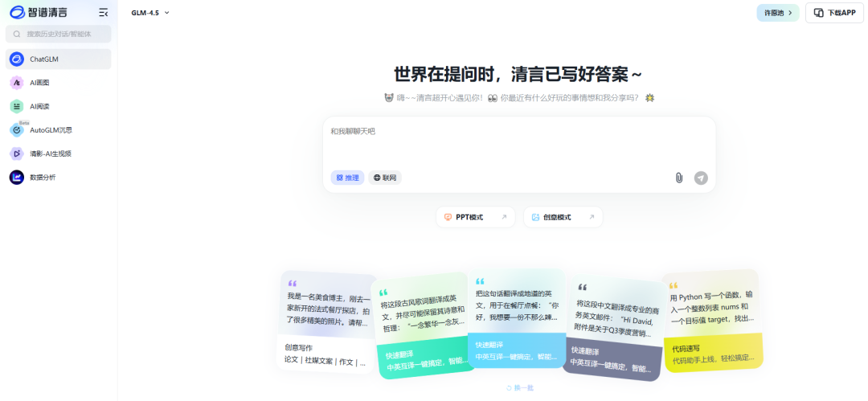Image resolution: width=868 pixels, height=401 pixels.
Task: Open the ChatGLM entry in the sidebar
Action: [x=58, y=59]
